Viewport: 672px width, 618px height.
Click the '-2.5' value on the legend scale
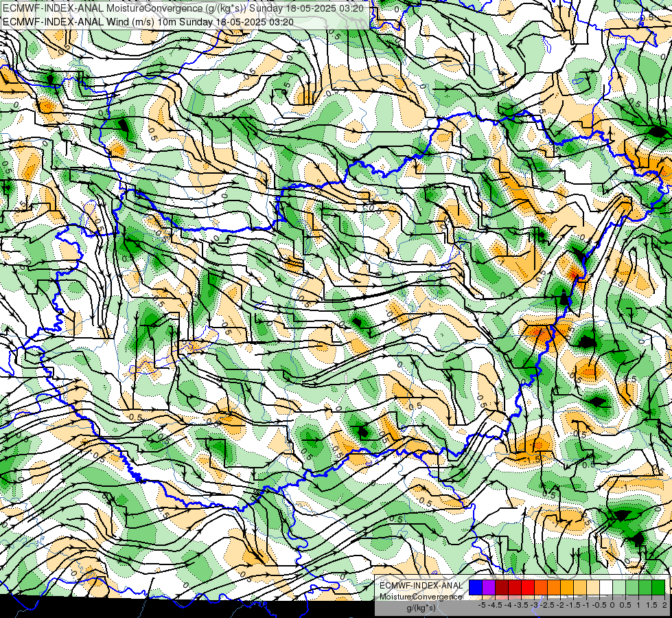click(x=547, y=605)
